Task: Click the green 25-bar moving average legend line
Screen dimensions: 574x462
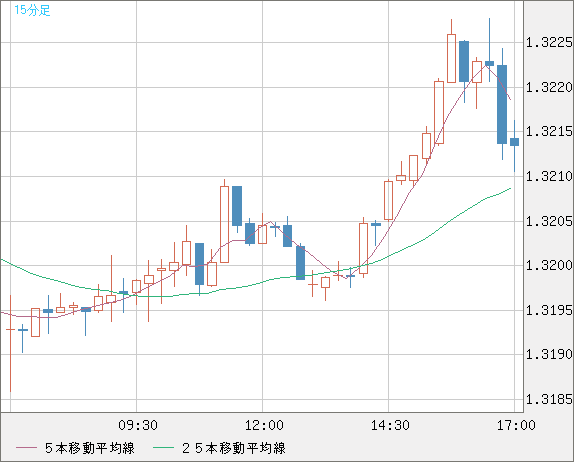Action: click(x=163, y=448)
